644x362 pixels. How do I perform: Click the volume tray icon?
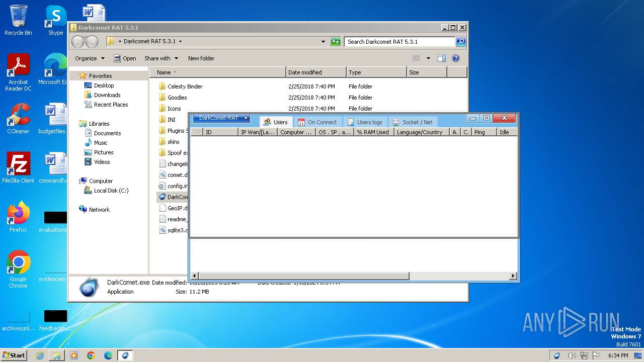pyautogui.click(x=572, y=355)
